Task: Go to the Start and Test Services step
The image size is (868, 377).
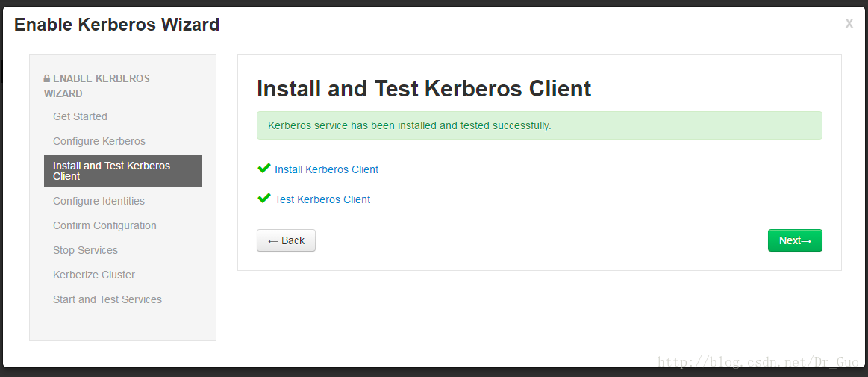Action: pos(107,299)
